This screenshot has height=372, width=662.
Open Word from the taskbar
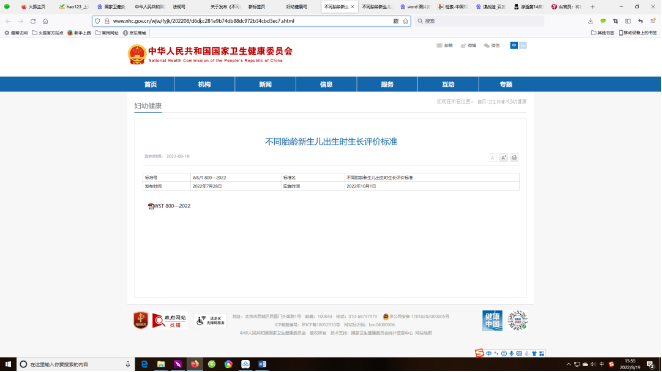[262, 364]
